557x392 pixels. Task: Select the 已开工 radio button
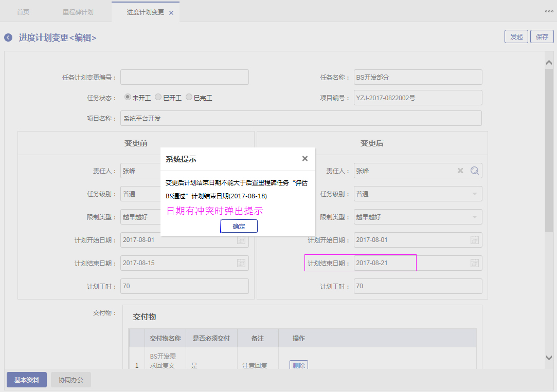tap(158, 97)
